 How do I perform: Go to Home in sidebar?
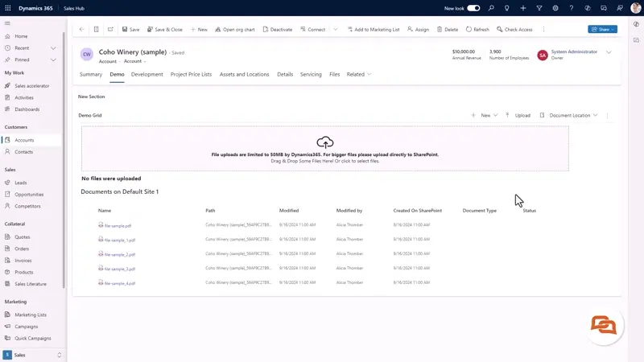21,36
